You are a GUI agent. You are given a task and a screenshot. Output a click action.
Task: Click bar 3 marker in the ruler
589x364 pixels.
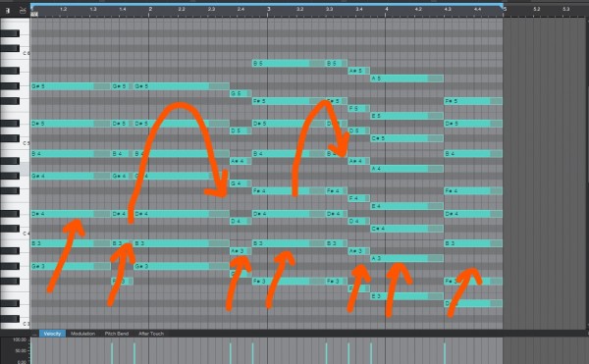(x=269, y=9)
